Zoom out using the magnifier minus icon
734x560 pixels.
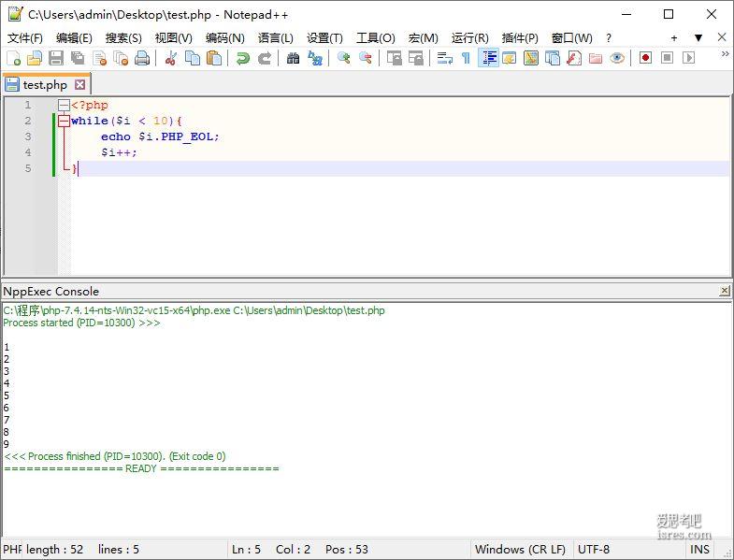pos(366,58)
